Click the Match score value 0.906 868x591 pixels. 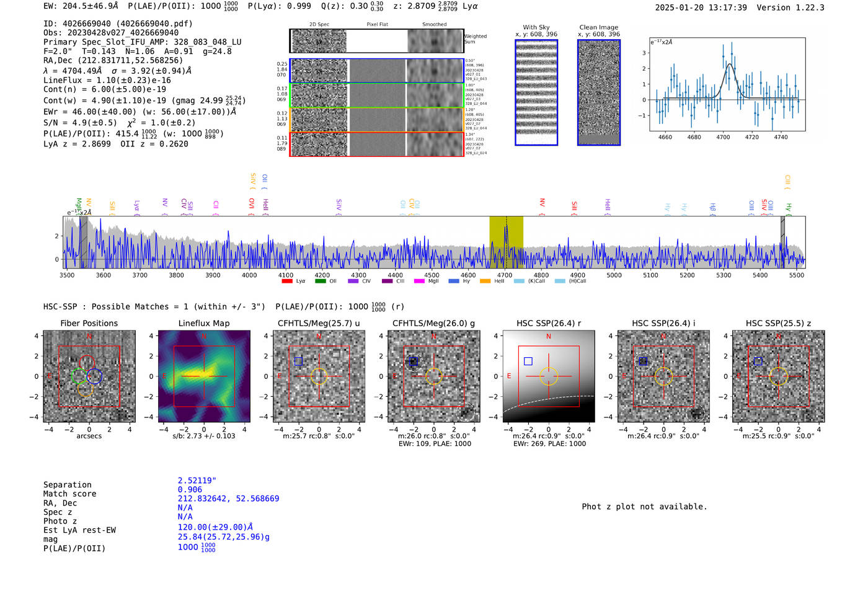[x=190, y=489]
